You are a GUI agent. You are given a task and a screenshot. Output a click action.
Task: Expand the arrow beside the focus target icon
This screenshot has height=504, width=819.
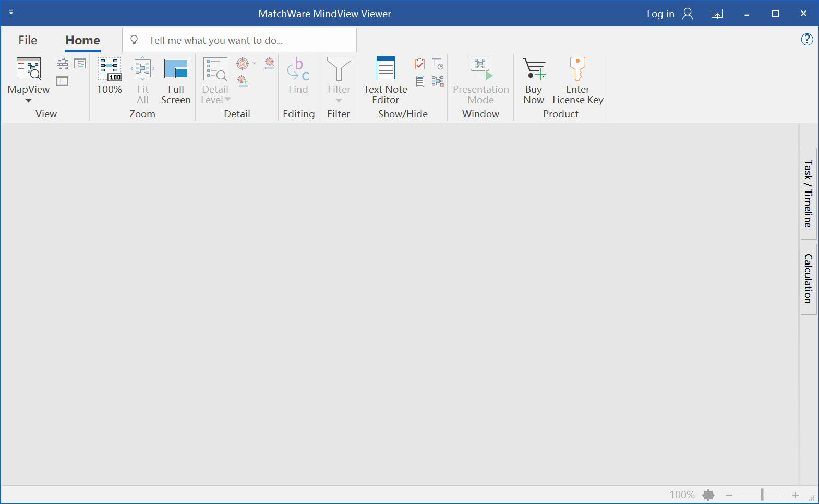pos(255,64)
